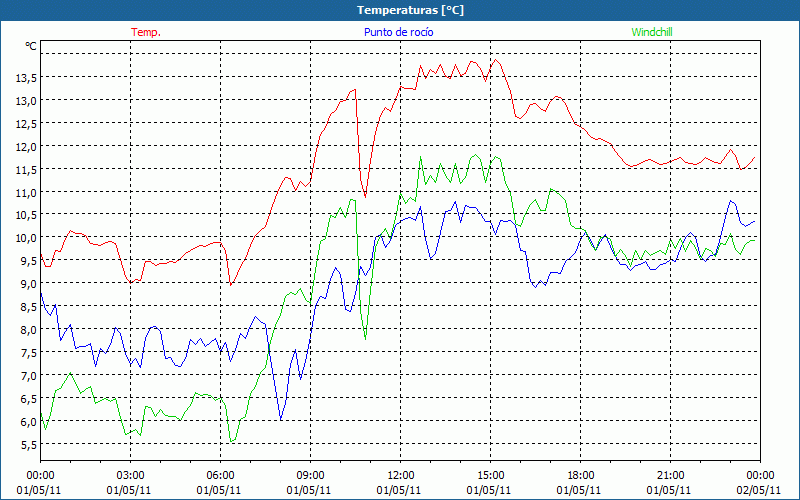This screenshot has width=800, height=500.
Task: Click the 9,5 y-axis value
Action: [x=29, y=261]
